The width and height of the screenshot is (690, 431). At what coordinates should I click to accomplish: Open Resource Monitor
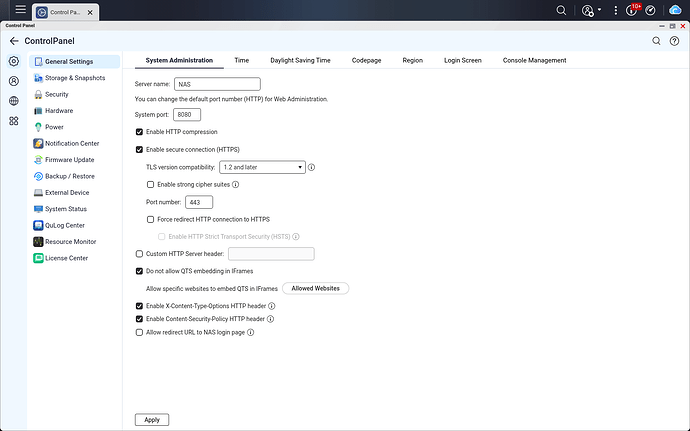pos(74,242)
